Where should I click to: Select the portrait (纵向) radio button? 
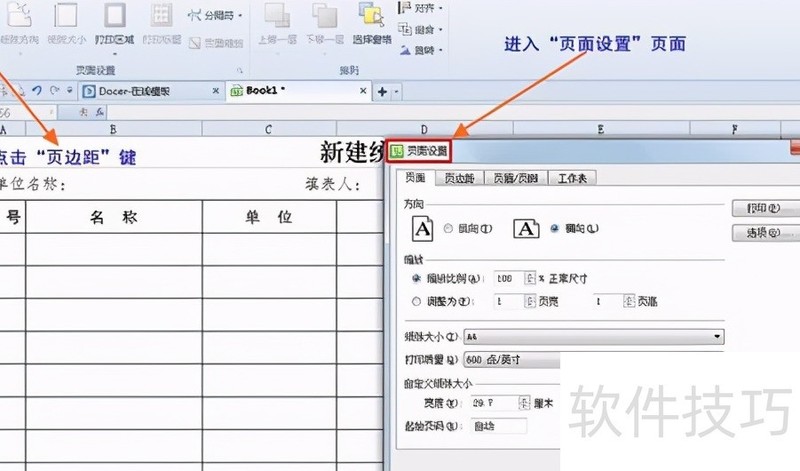448,229
